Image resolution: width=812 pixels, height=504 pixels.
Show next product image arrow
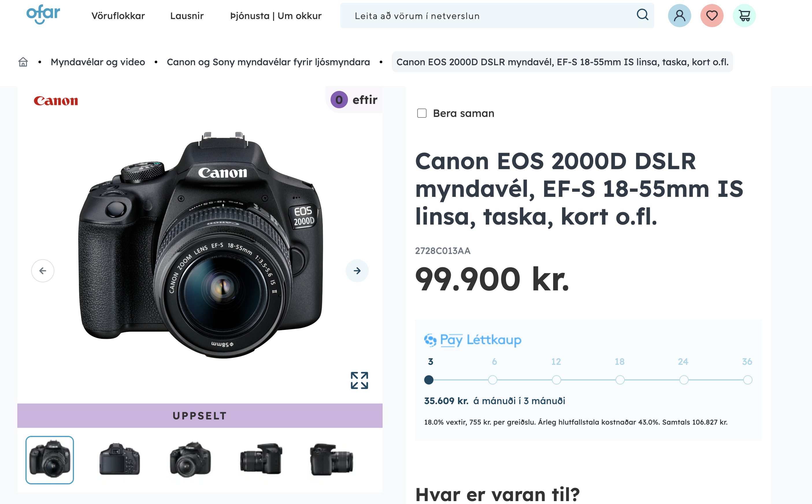(357, 271)
